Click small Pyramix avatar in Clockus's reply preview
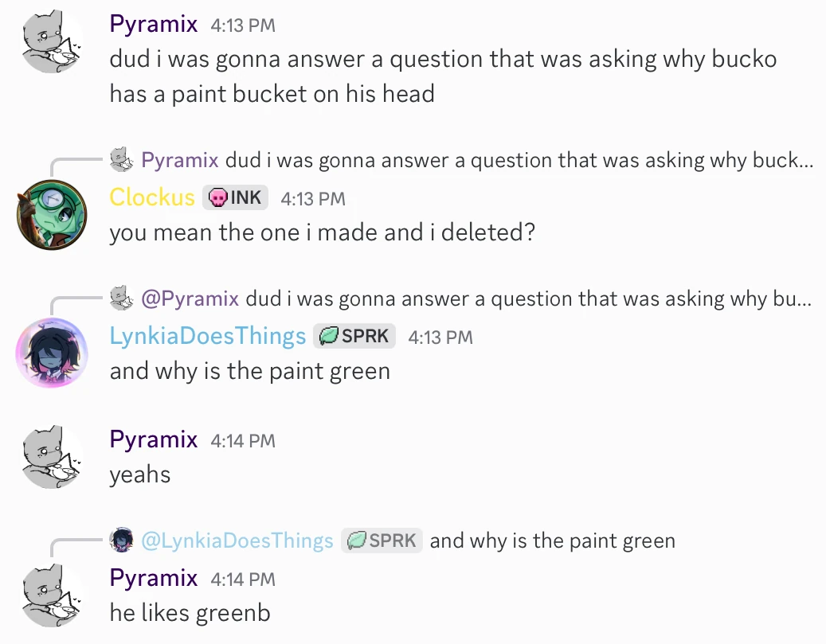 point(121,160)
